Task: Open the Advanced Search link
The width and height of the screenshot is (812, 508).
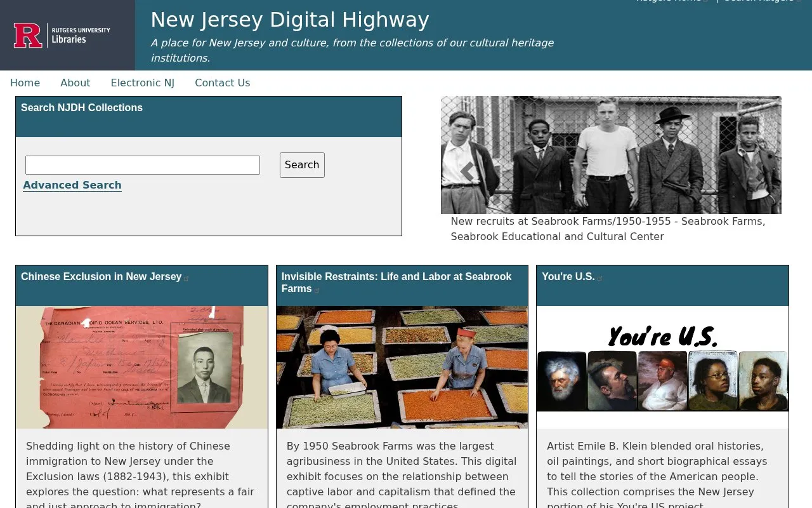Action: pyautogui.click(x=72, y=185)
